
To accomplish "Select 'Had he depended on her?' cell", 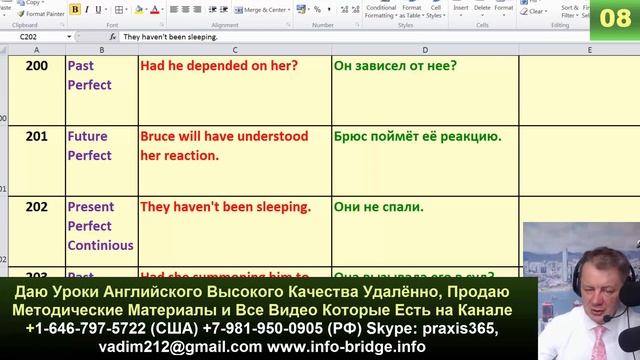I will [x=235, y=90].
